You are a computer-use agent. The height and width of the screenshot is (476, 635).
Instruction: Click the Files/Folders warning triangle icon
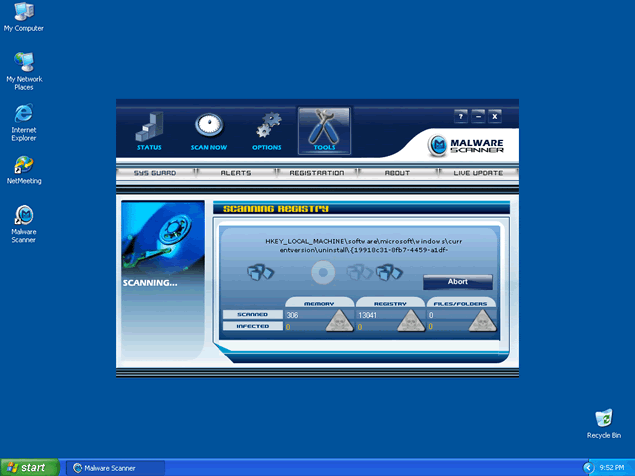482,319
